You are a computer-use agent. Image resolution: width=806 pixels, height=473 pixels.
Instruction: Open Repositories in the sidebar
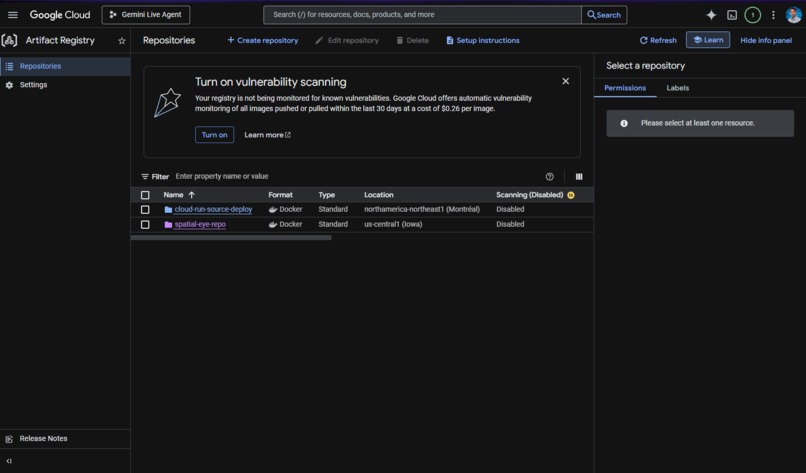click(x=65, y=66)
